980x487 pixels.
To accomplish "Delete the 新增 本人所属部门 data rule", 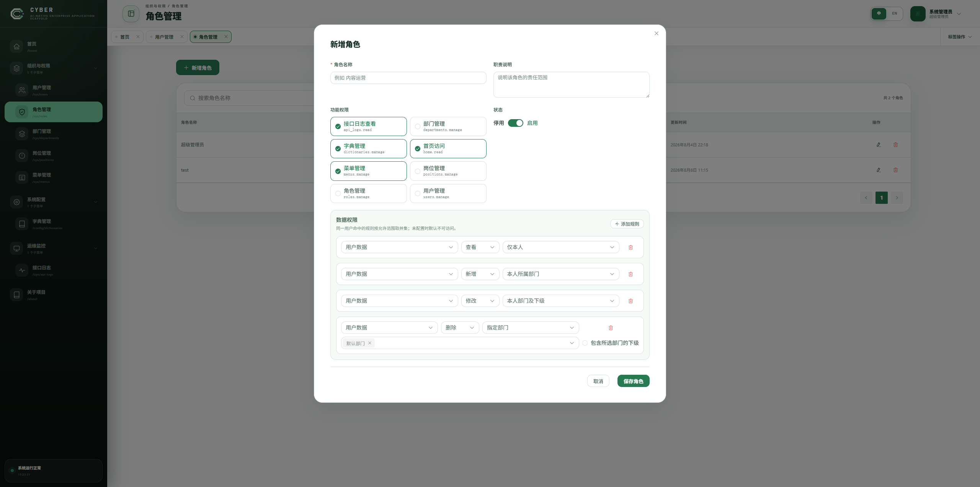I will coord(630,274).
